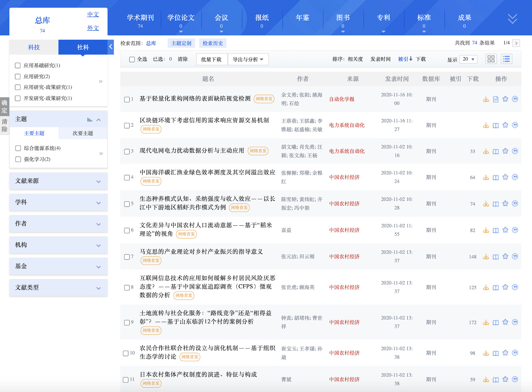Collapse the left filter sidebar arrow
This screenshot has width=532, height=392.
pos(111,47)
